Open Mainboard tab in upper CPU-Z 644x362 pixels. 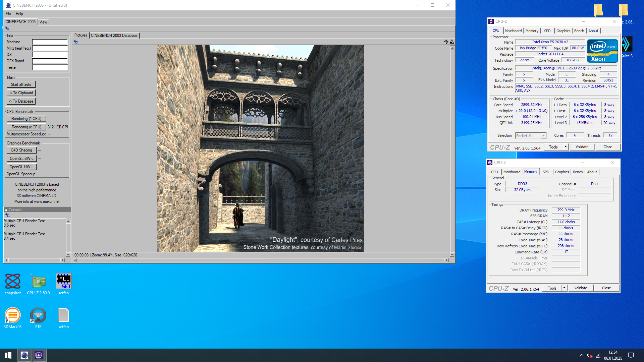(x=513, y=31)
